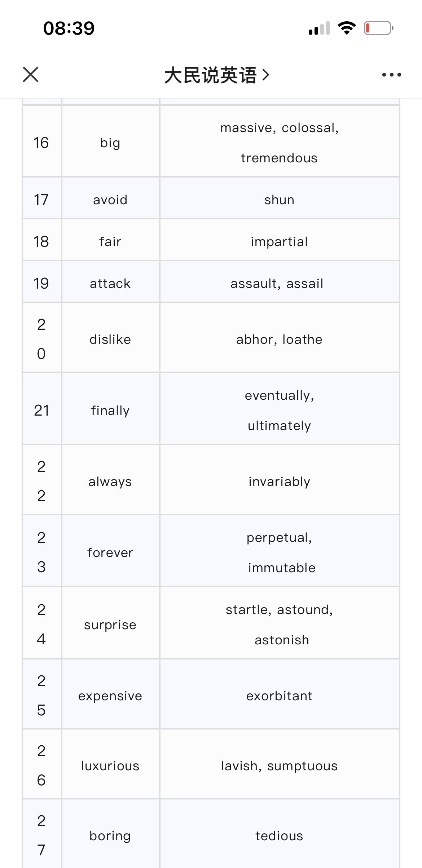Image resolution: width=422 pixels, height=868 pixels.
Task: Select the word 'dislike' in the table
Action: pos(110,339)
